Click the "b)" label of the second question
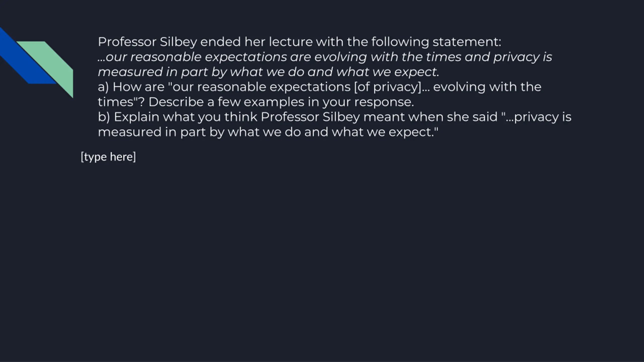The width and height of the screenshot is (644, 362). tap(104, 117)
